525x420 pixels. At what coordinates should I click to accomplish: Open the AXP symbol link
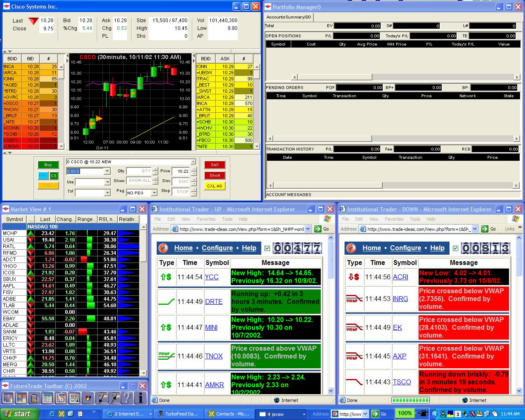[399, 356]
